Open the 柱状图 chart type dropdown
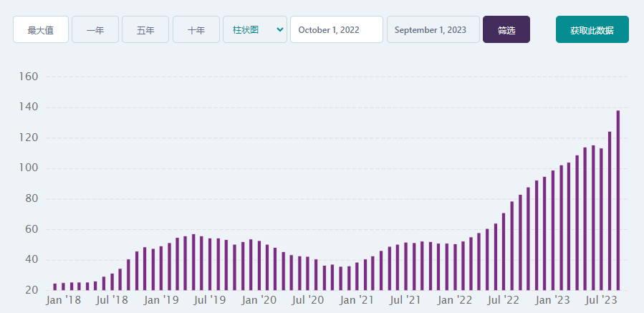644x313 pixels. pyautogui.click(x=255, y=29)
